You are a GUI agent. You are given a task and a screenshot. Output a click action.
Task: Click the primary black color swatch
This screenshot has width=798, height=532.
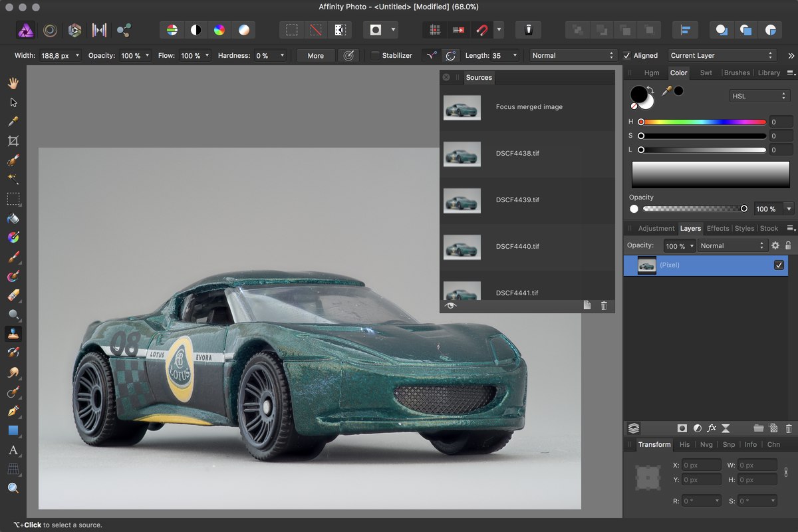pyautogui.click(x=638, y=93)
